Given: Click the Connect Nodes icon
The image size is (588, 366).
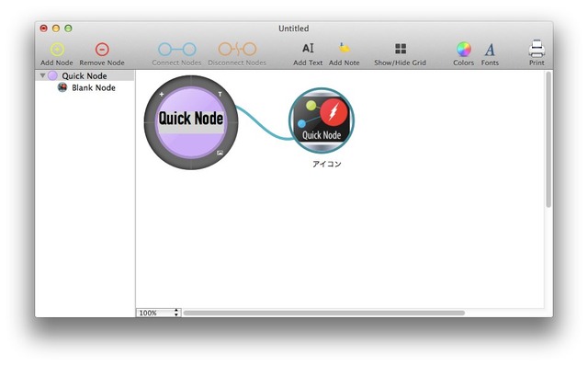Looking at the screenshot, I should tap(177, 49).
